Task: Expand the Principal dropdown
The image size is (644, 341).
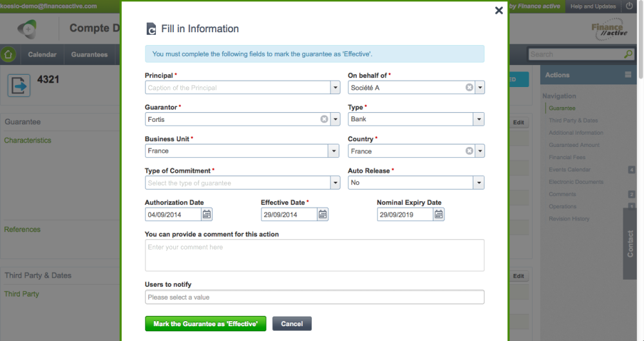Action: pos(335,87)
